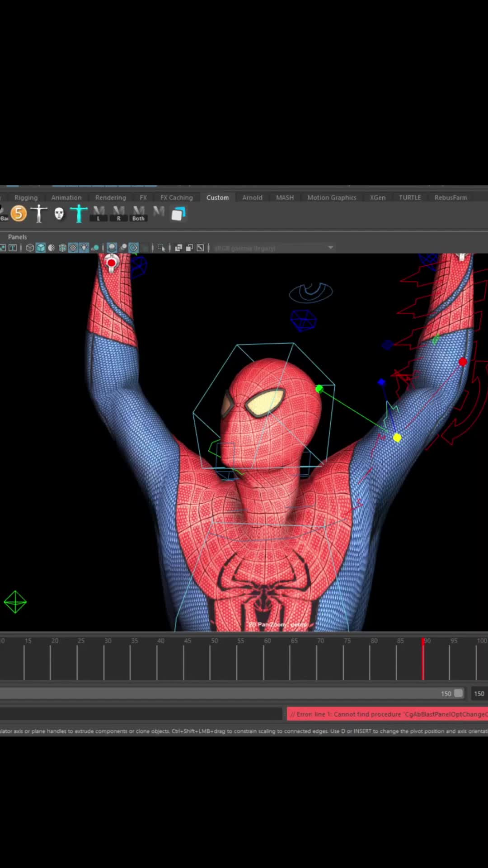Click the range end value 150 inside slider
The height and width of the screenshot is (868, 488).
coord(446,693)
